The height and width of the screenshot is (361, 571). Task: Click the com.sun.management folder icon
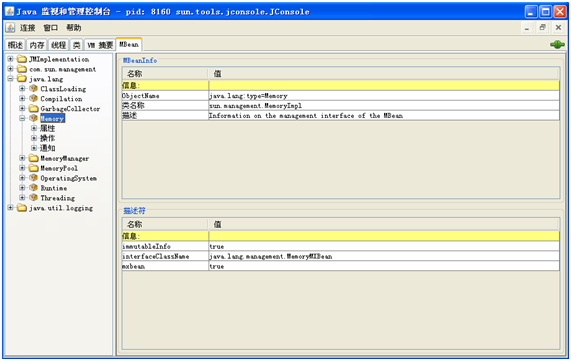[x=22, y=69]
